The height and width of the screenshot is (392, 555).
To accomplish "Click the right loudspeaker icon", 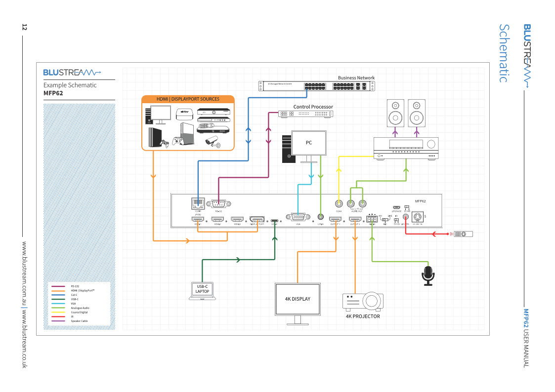I will point(417,113).
